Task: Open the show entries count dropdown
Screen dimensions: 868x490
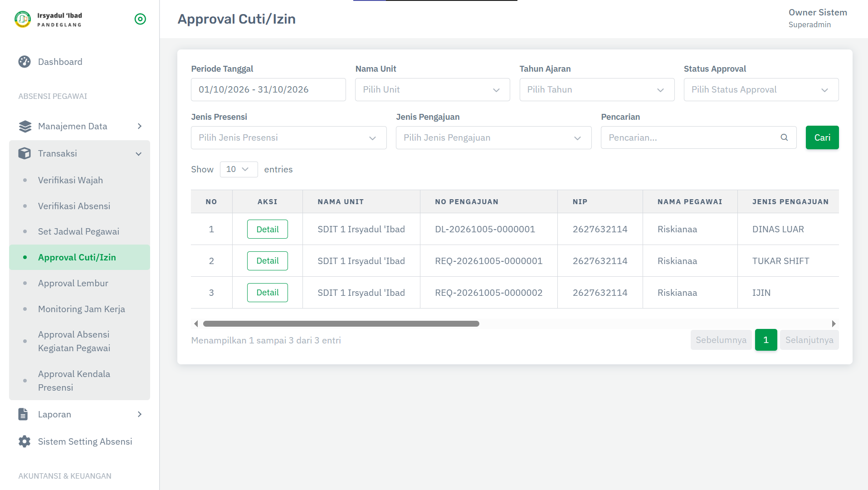Action: click(x=239, y=169)
